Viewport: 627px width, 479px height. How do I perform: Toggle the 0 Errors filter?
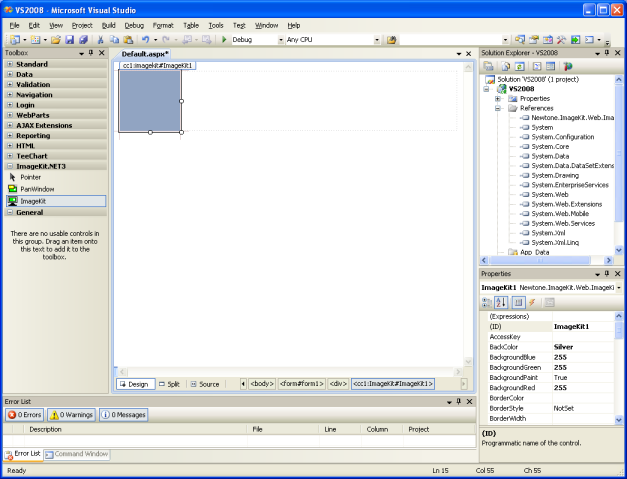click(25, 415)
